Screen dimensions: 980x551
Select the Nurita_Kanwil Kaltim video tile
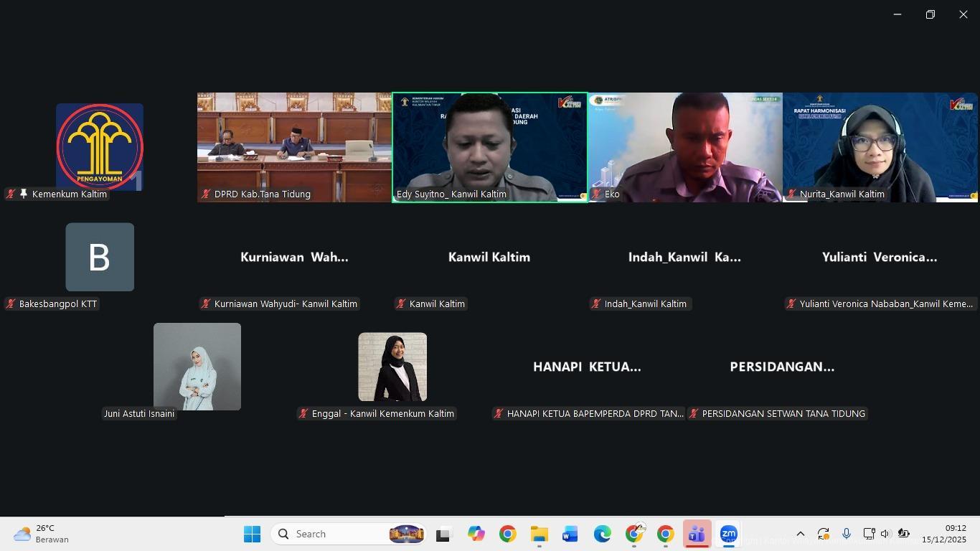(880, 147)
